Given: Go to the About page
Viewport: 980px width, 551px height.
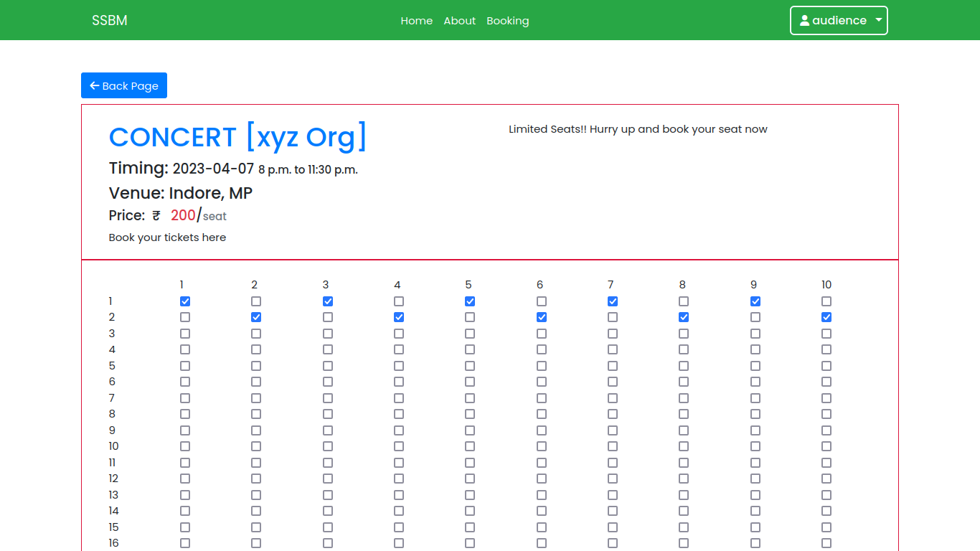Looking at the screenshot, I should pos(459,21).
